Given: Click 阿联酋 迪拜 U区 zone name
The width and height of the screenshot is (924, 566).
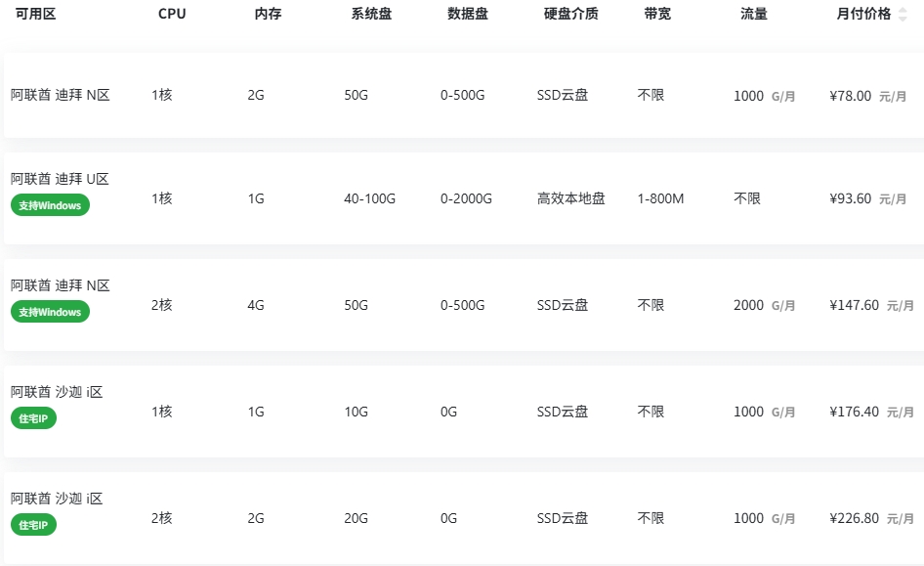Looking at the screenshot, I should tap(61, 179).
